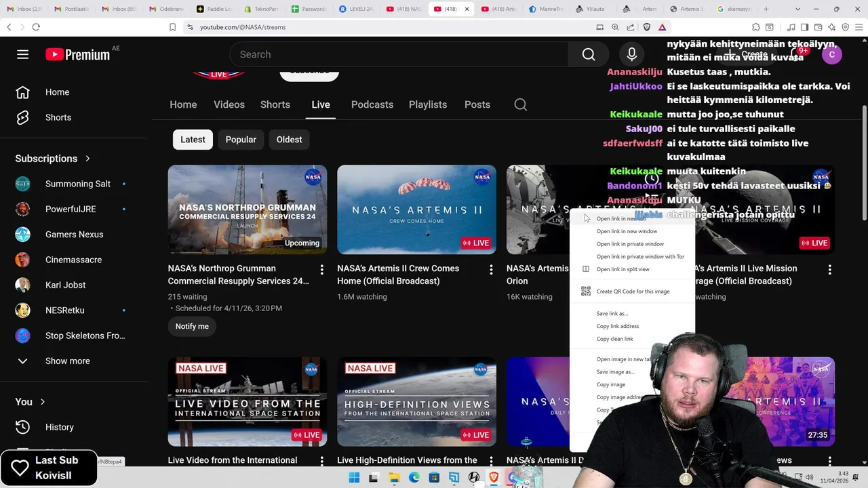Click the zoom magnifier icon in address bar
The height and width of the screenshot is (488, 868).
point(615,27)
